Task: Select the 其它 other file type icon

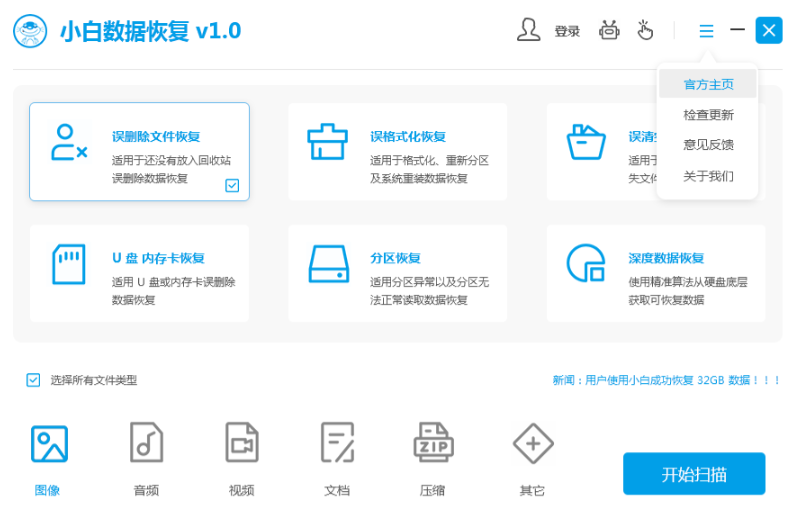Action: click(533, 444)
